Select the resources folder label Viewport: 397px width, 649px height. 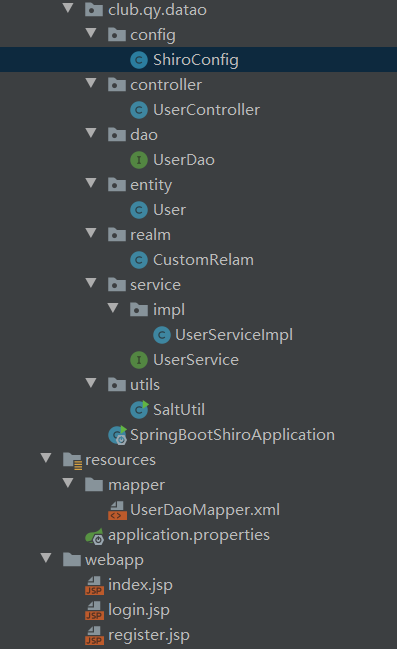(x=120, y=460)
